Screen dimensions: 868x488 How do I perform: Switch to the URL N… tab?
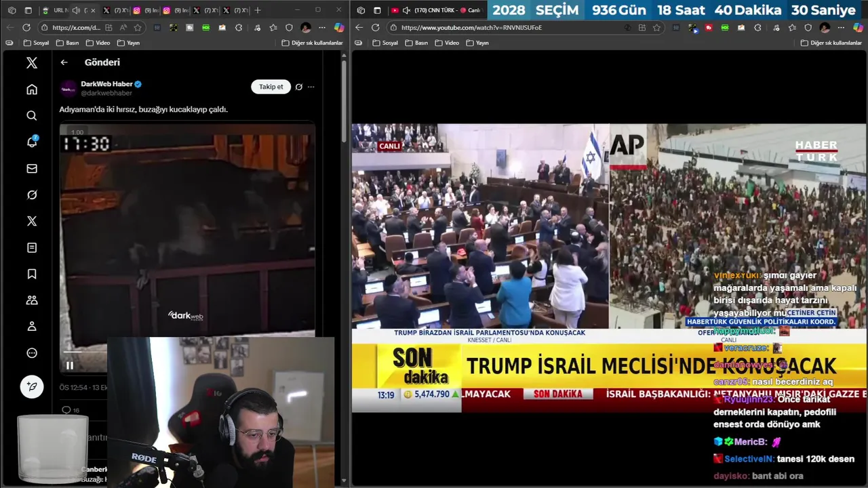click(54, 10)
